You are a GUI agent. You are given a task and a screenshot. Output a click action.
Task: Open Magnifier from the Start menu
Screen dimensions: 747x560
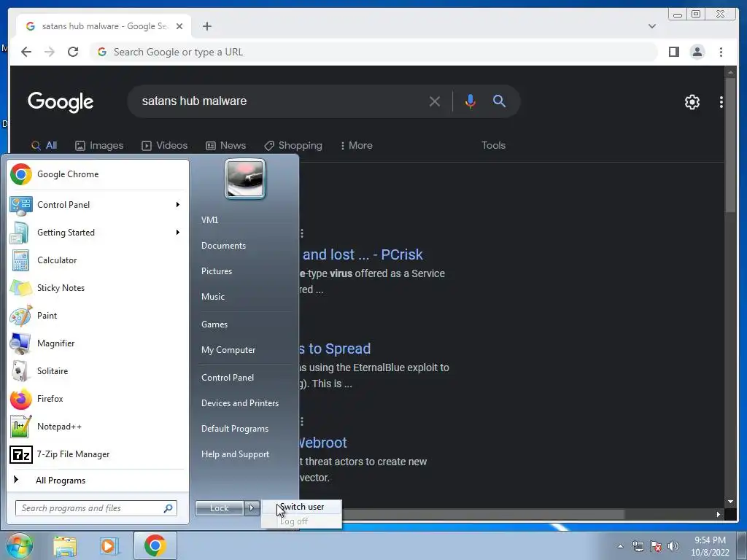pyautogui.click(x=98, y=343)
